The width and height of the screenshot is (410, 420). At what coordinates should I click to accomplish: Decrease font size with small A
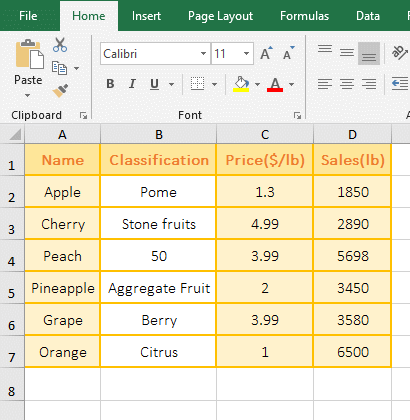tap(288, 53)
